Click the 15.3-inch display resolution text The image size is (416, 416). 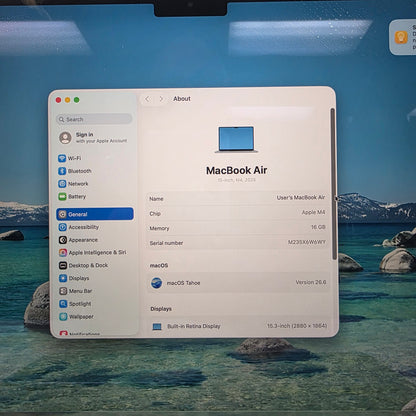[x=297, y=326]
